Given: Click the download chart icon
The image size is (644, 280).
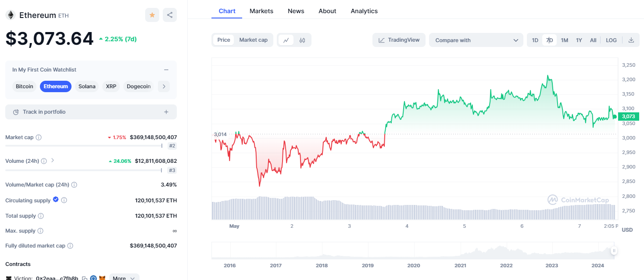Looking at the screenshot, I should click(631, 40).
